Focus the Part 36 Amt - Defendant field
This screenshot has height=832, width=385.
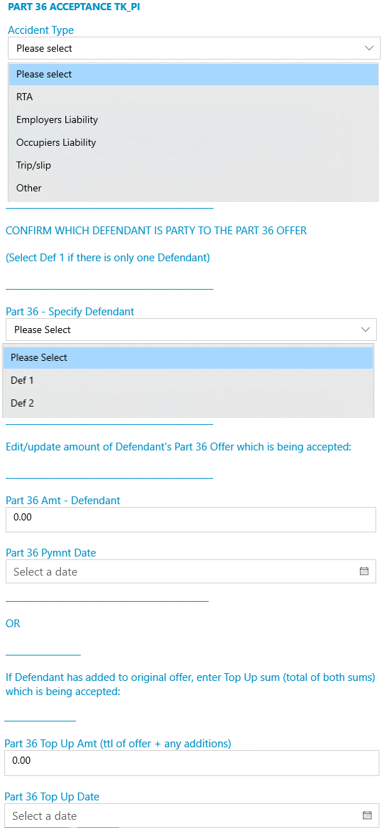[x=191, y=519]
